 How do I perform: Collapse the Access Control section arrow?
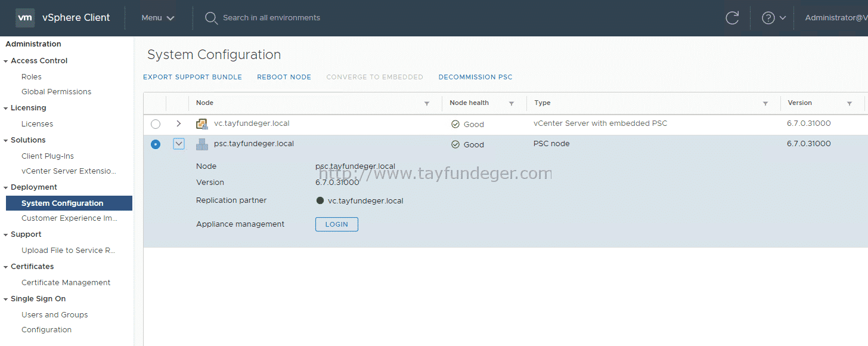click(6, 61)
